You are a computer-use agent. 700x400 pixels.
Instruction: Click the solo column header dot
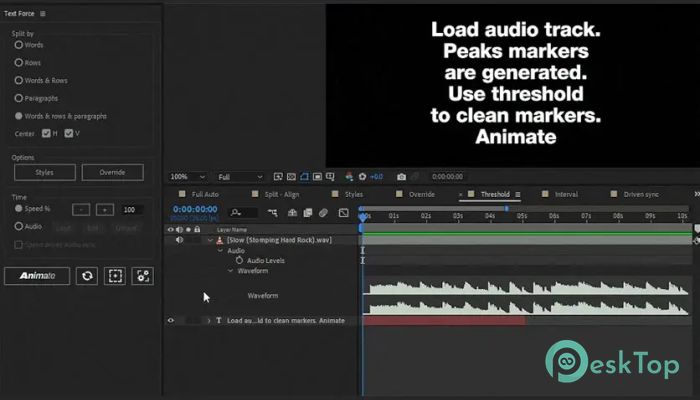pos(188,229)
